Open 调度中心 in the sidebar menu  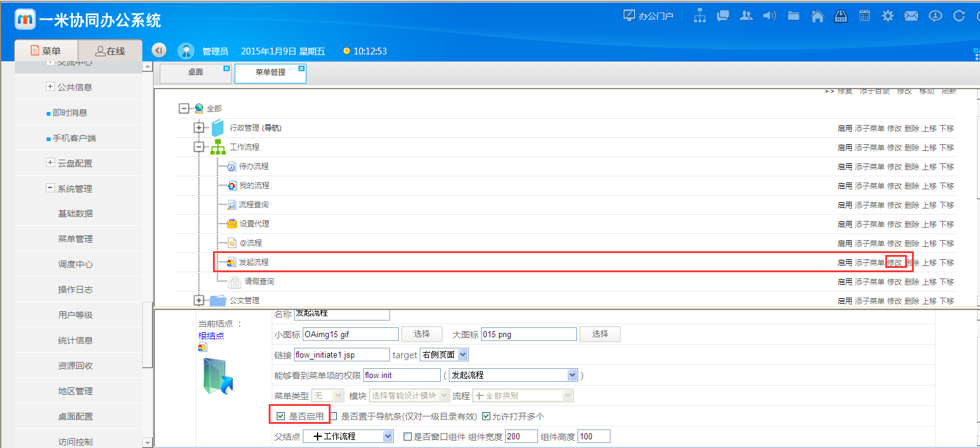click(x=76, y=264)
